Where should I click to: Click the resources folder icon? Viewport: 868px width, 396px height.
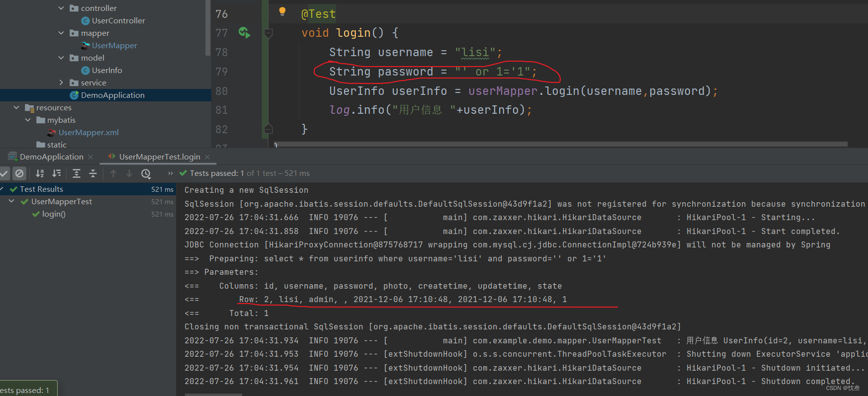click(29, 108)
